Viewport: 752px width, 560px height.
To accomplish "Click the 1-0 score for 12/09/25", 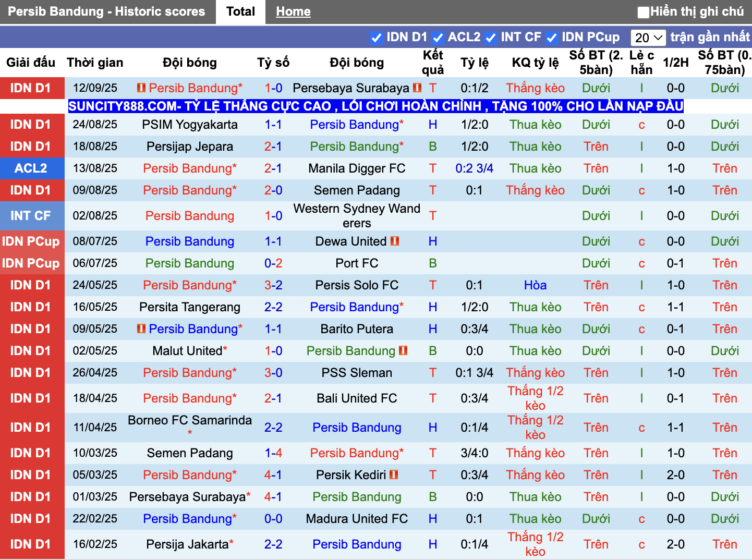I will (x=273, y=88).
